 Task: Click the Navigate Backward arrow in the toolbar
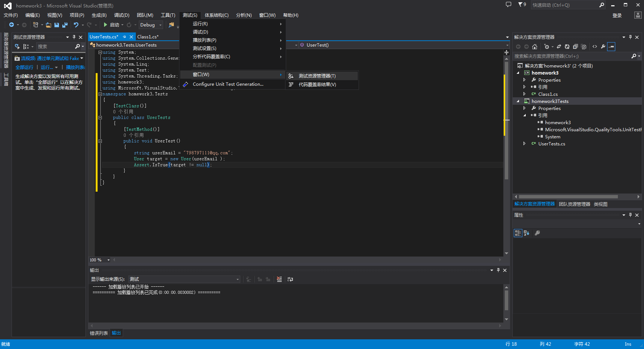click(12, 25)
